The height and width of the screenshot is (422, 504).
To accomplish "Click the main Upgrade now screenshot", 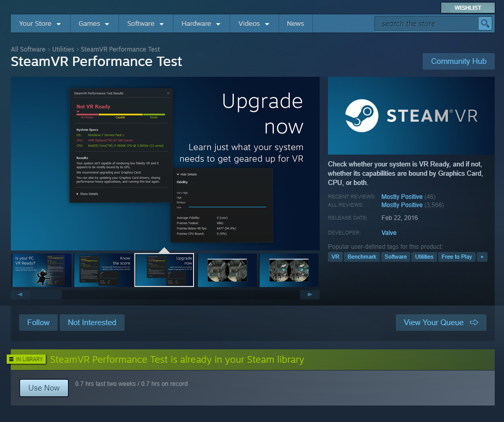I will pyautogui.click(x=165, y=163).
